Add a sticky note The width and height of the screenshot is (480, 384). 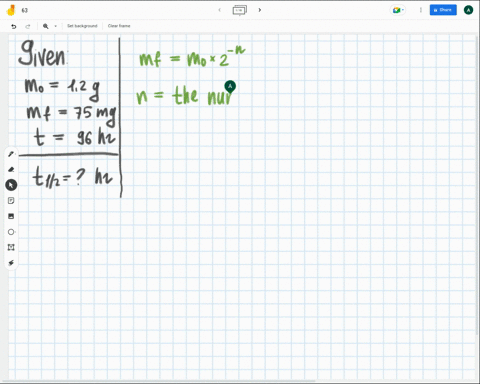point(11,201)
